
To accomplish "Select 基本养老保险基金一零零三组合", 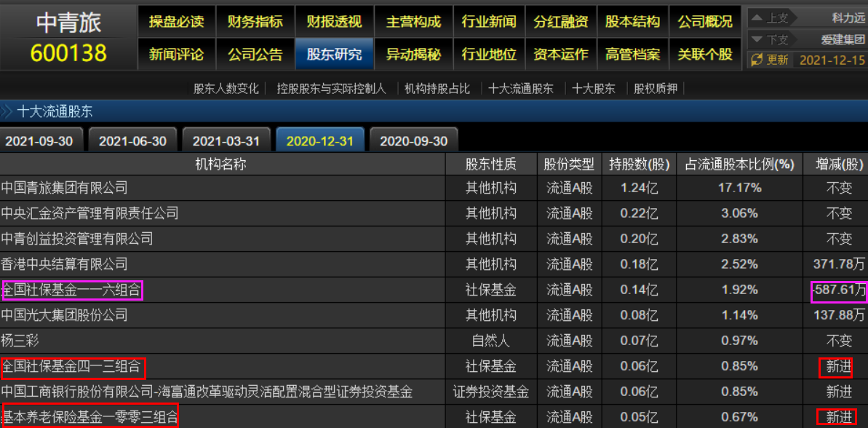I will pyautogui.click(x=89, y=417).
